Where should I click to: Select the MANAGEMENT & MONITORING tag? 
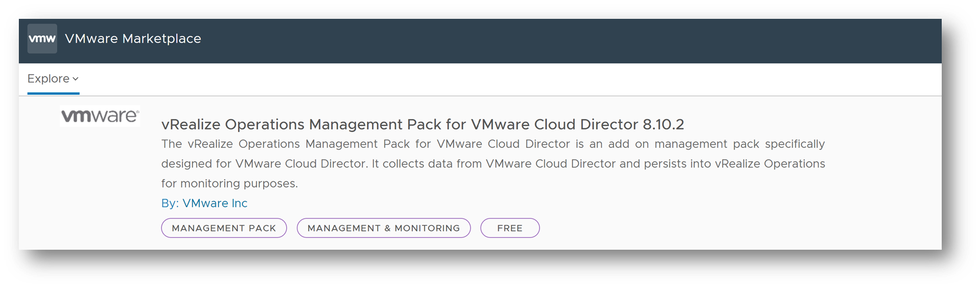point(383,228)
